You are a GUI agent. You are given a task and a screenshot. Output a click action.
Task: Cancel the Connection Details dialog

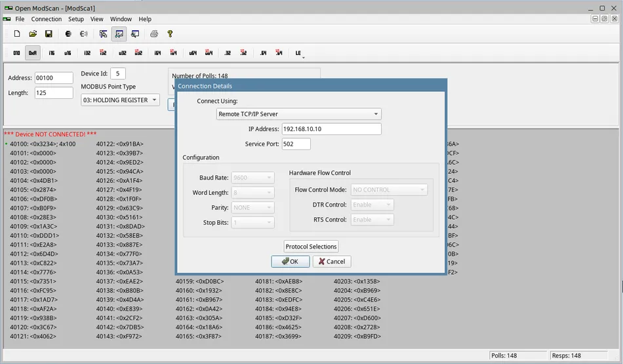click(x=332, y=262)
